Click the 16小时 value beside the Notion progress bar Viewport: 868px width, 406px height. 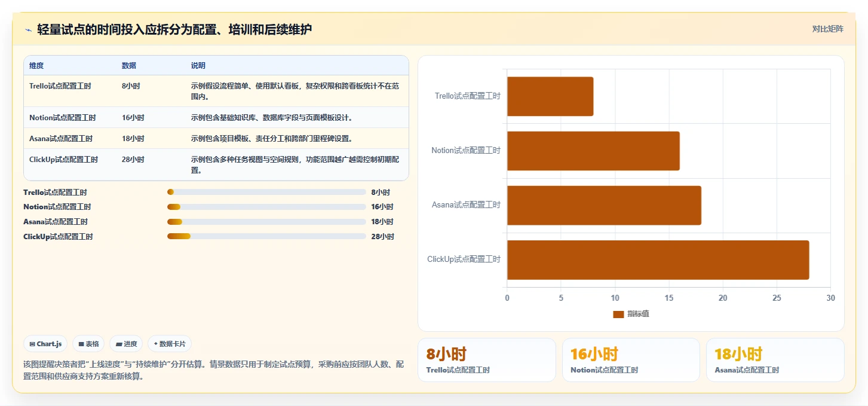(382, 207)
